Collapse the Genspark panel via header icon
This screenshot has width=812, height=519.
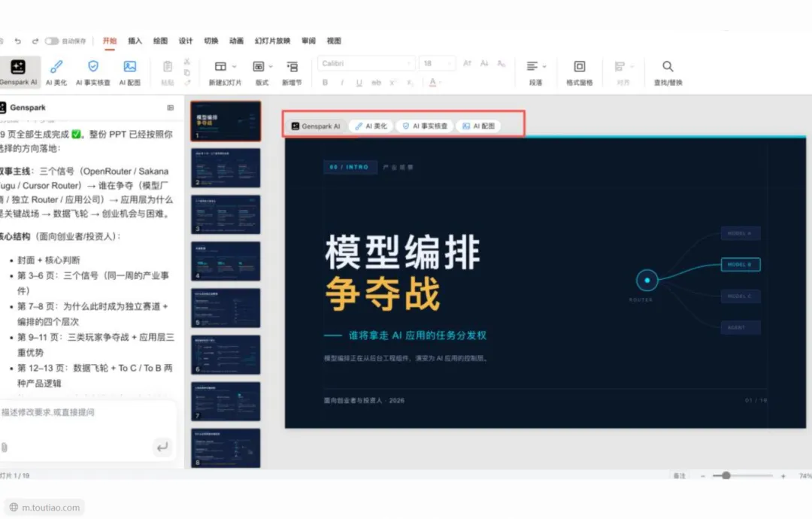(171, 108)
